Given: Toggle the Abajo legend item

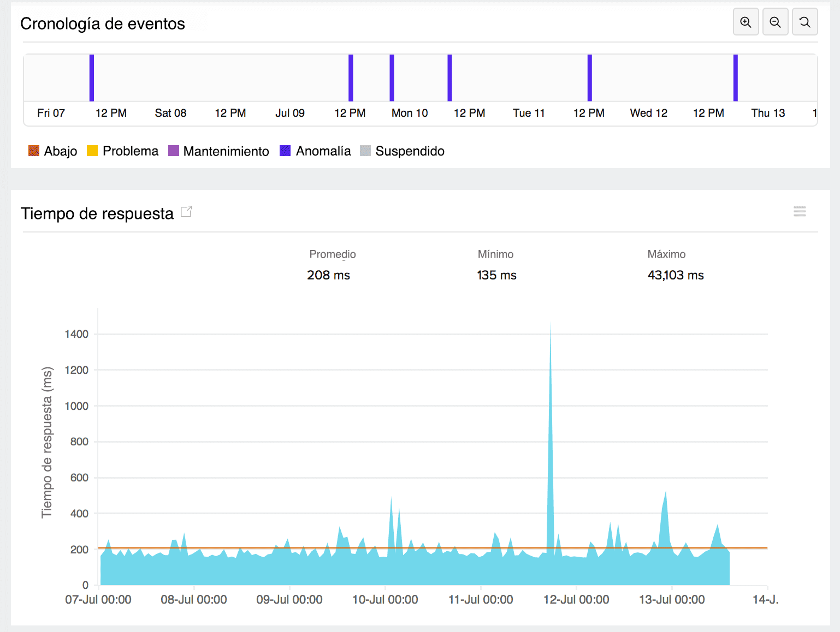Looking at the screenshot, I should (x=53, y=151).
